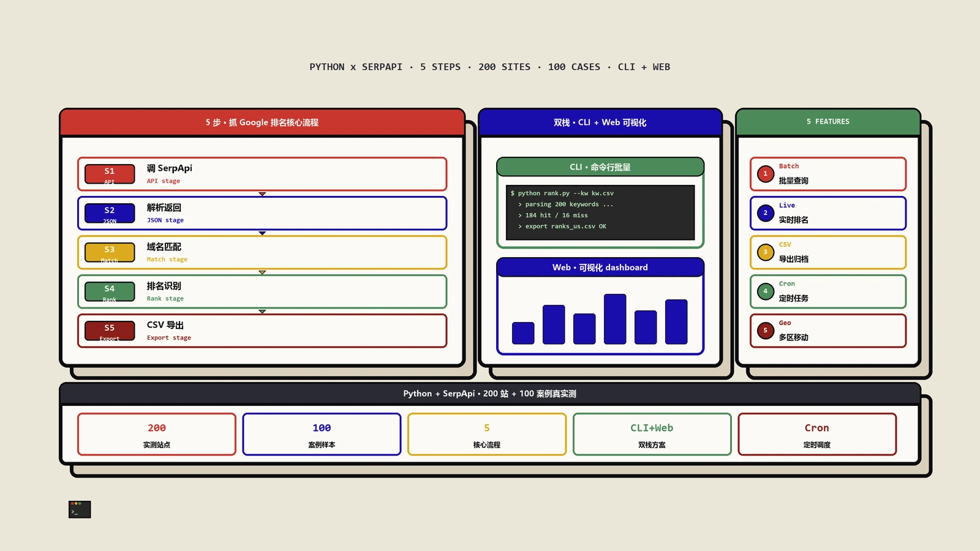Viewport: 980px width, 551px height.
Task: Click the green number 4 circle beside Cron
Action: pos(766,291)
